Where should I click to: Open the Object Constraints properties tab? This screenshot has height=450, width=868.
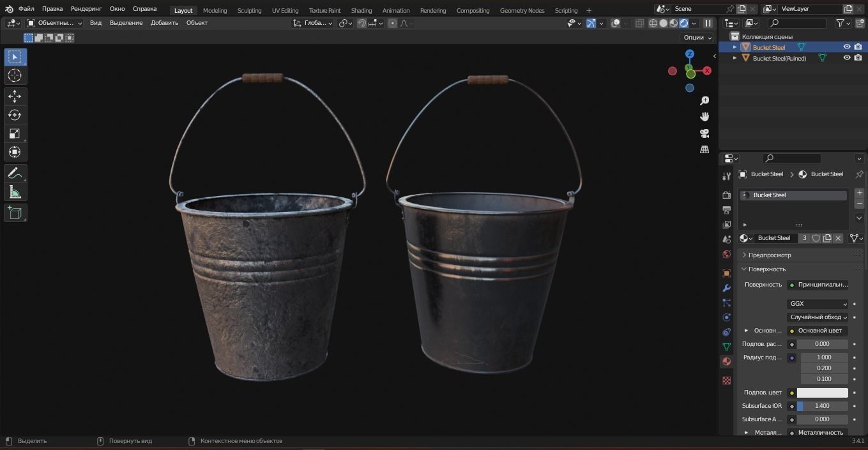pos(726,332)
